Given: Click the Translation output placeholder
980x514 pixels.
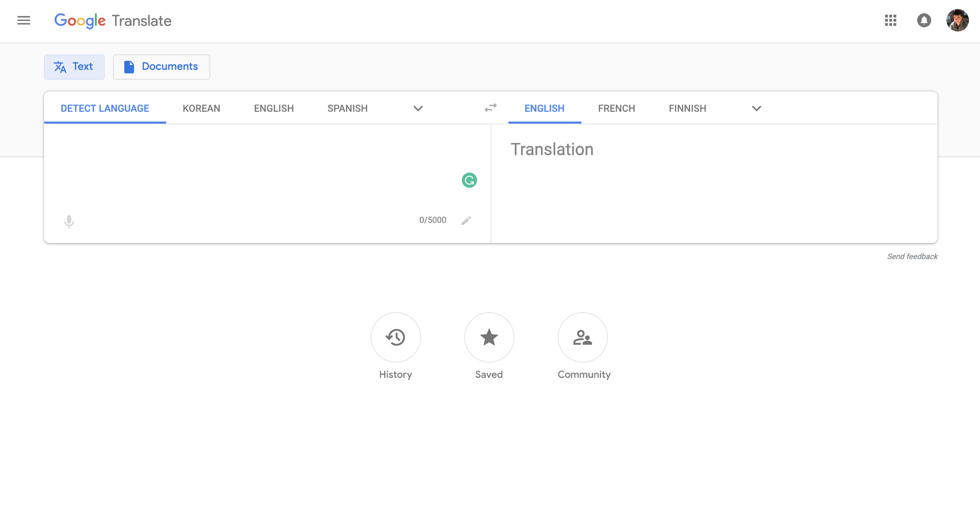Looking at the screenshot, I should click(x=552, y=149).
